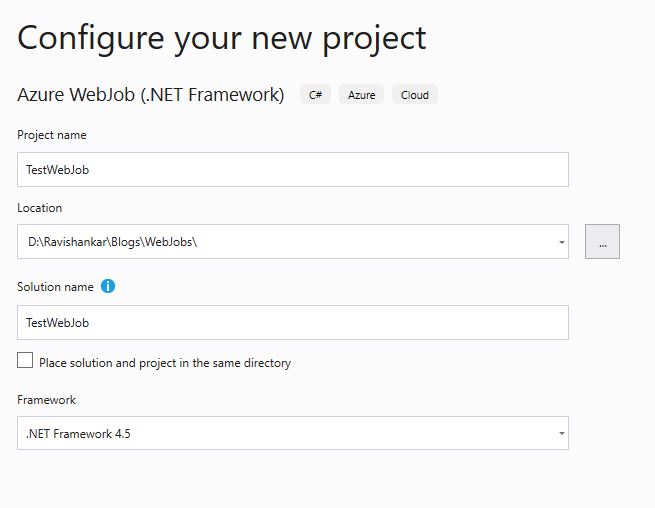Expand the Framework version dropdown arrow
This screenshot has height=508, width=655.
point(561,433)
